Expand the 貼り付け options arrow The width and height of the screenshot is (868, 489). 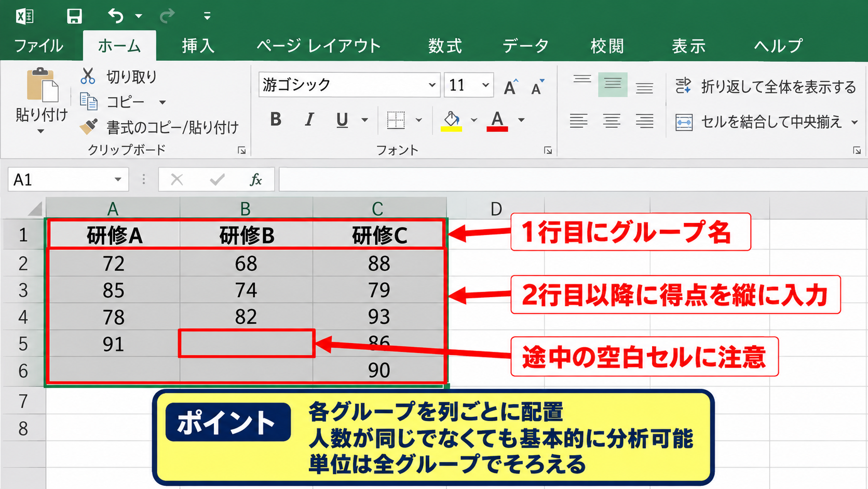[41, 131]
